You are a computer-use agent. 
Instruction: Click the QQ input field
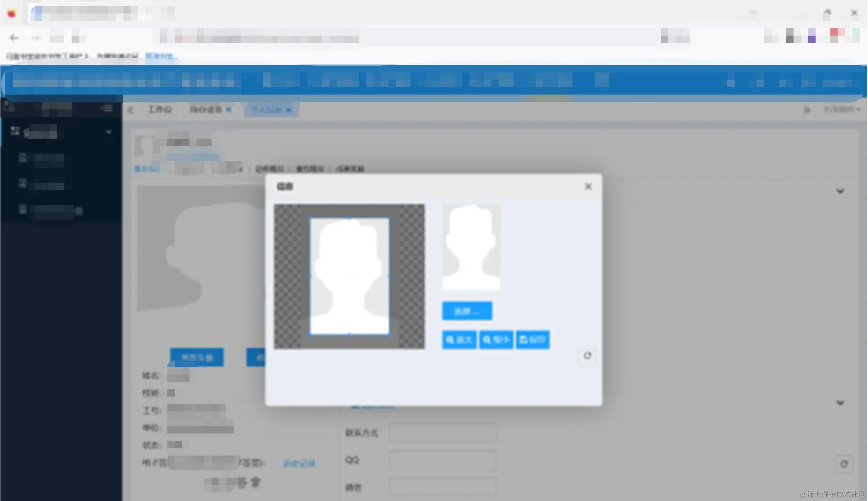442,460
